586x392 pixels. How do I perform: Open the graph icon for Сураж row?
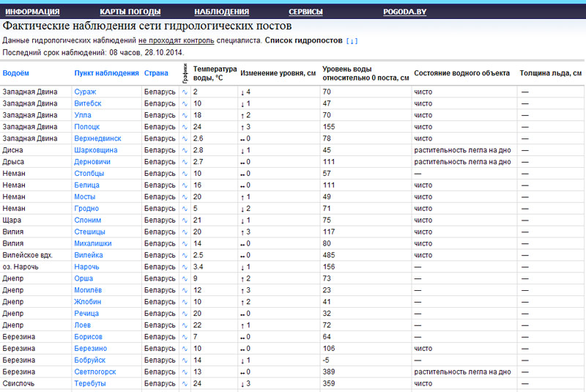pos(185,92)
